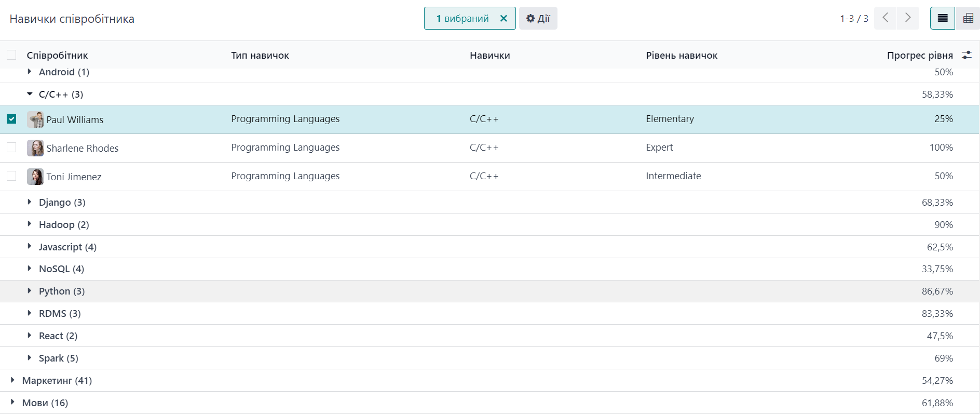980x414 pixels.
Task: Go to previous page arrow
Action: click(x=886, y=18)
